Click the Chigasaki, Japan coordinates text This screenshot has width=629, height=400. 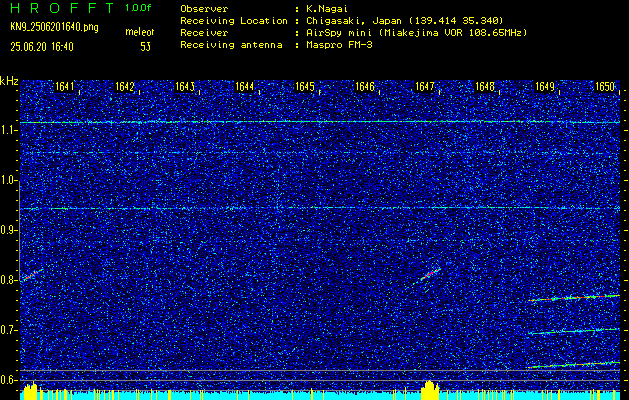[404, 21]
